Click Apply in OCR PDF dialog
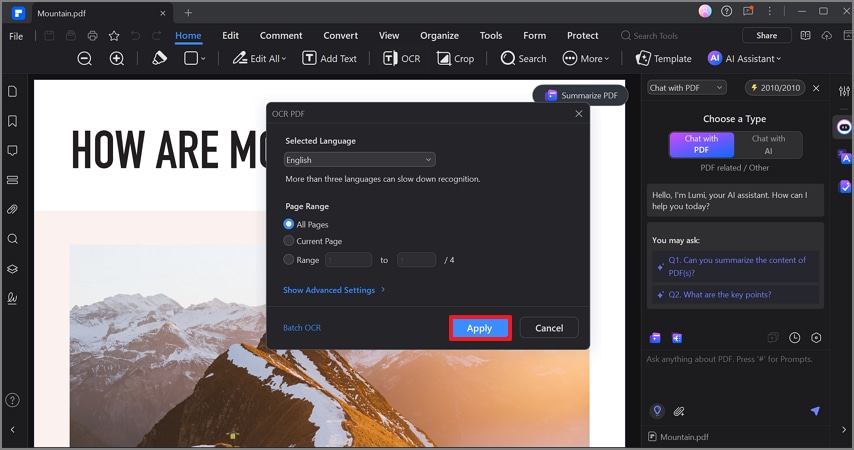 tap(480, 328)
